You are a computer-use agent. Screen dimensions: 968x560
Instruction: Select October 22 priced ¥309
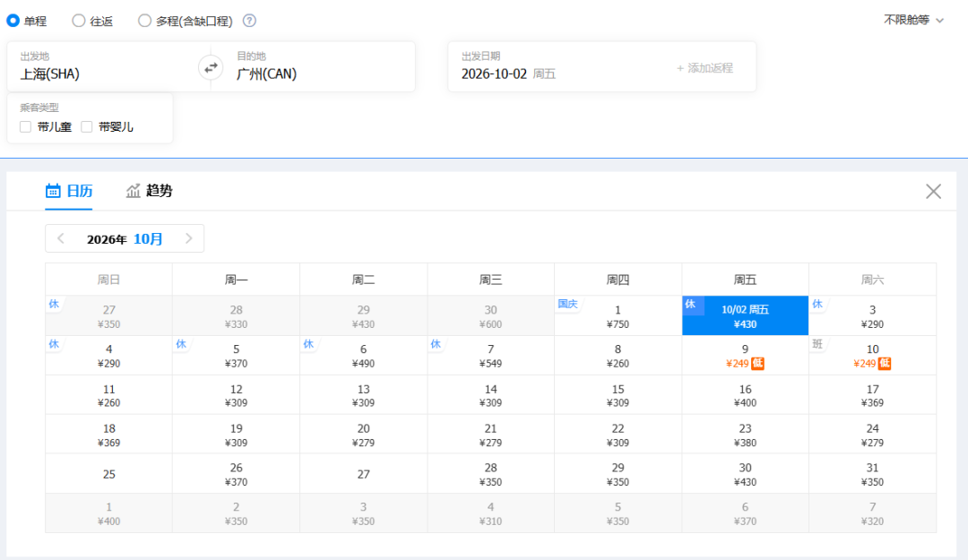[618, 435]
